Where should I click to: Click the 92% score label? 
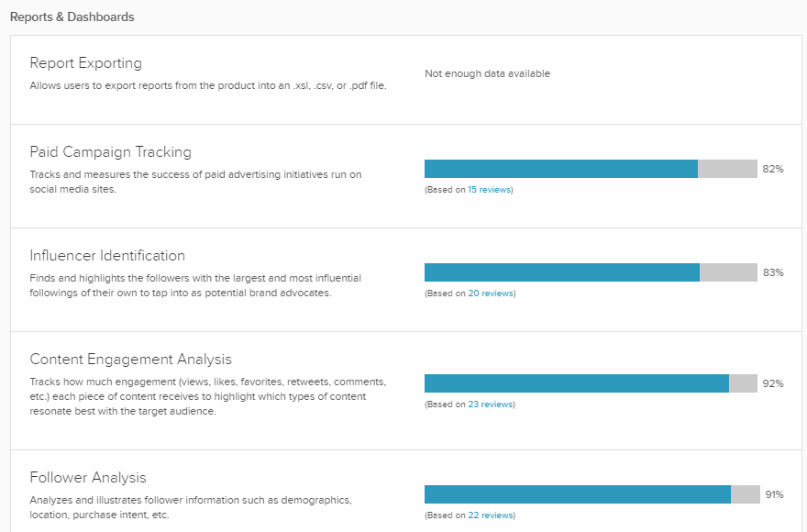[x=773, y=384]
